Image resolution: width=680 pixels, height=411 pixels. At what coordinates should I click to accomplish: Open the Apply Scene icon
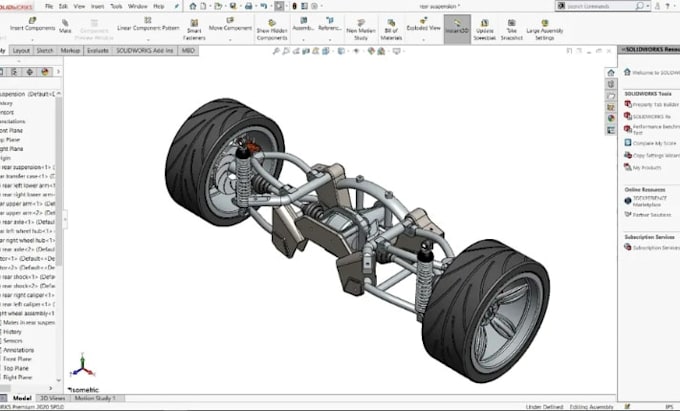click(381, 51)
